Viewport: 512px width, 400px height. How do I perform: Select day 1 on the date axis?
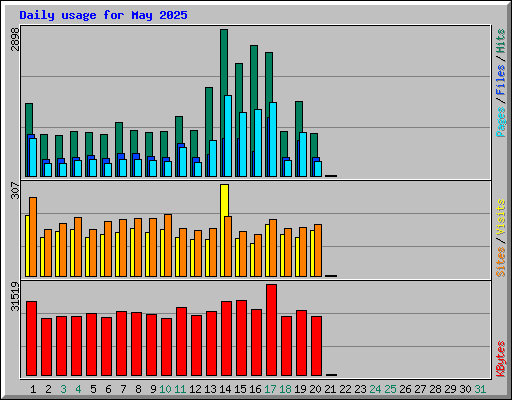pos(33,389)
